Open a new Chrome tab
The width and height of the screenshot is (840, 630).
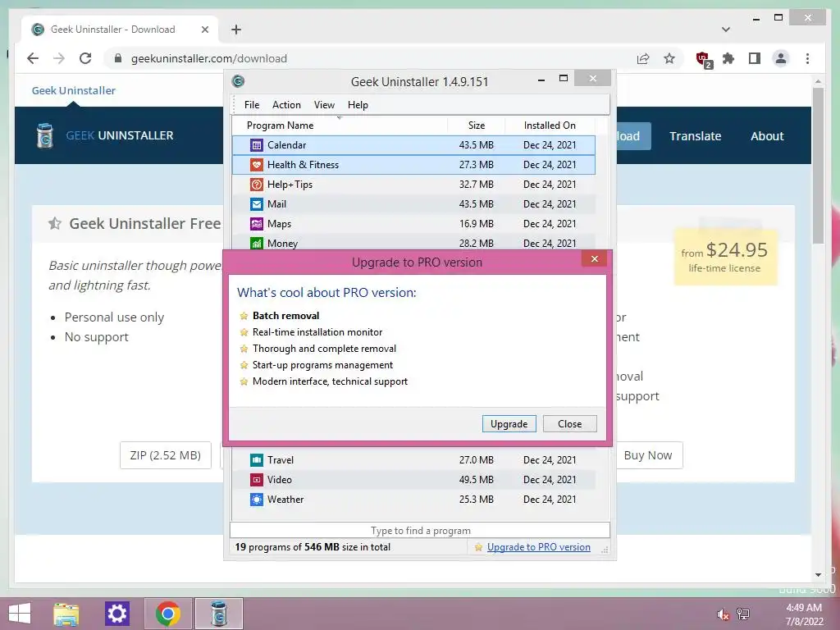pyautogui.click(x=236, y=30)
